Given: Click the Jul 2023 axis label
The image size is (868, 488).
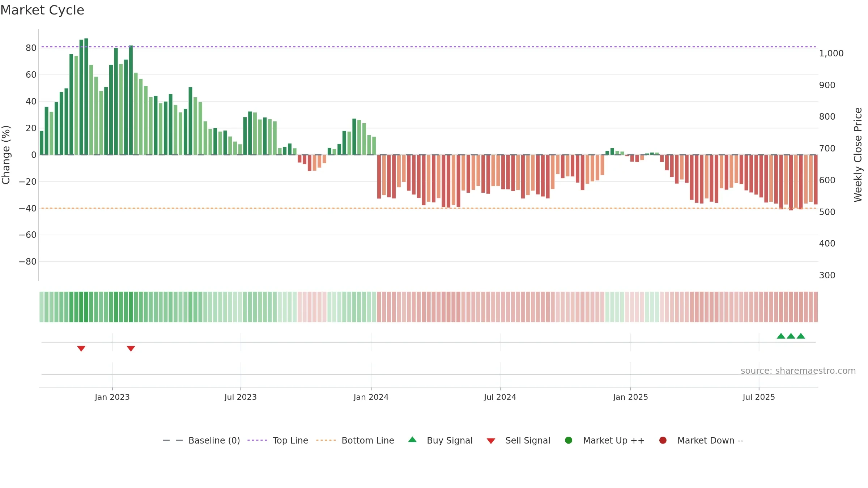Looking at the screenshot, I should [241, 397].
